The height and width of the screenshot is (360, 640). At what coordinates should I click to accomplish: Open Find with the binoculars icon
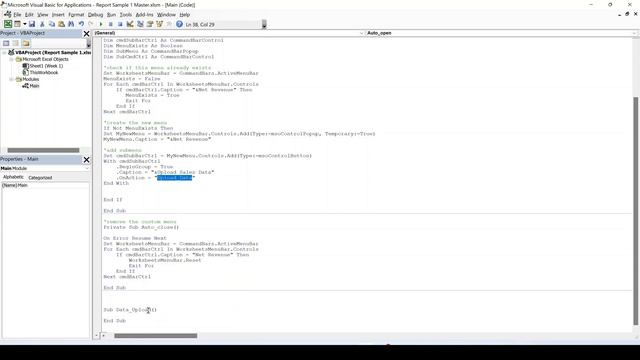71,24
